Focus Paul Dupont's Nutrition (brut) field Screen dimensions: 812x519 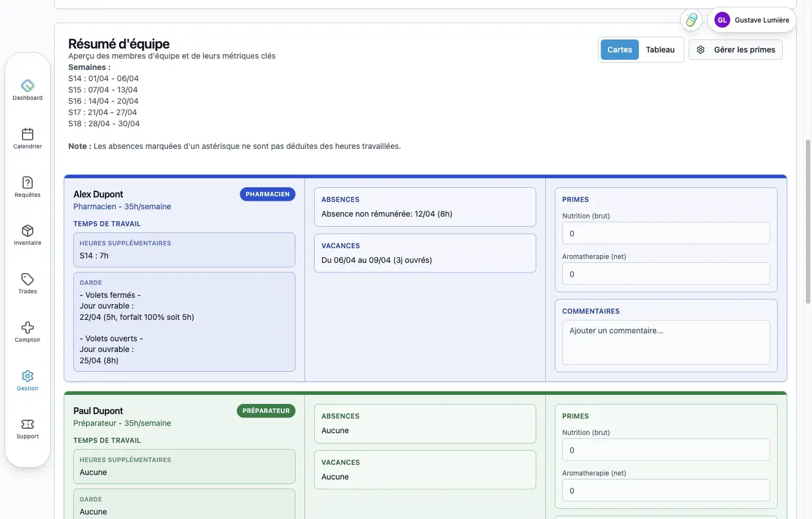tap(666, 450)
